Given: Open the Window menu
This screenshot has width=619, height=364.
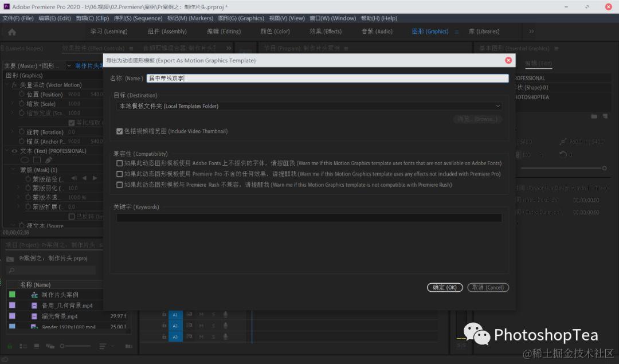Looking at the screenshot, I should (332, 18).
